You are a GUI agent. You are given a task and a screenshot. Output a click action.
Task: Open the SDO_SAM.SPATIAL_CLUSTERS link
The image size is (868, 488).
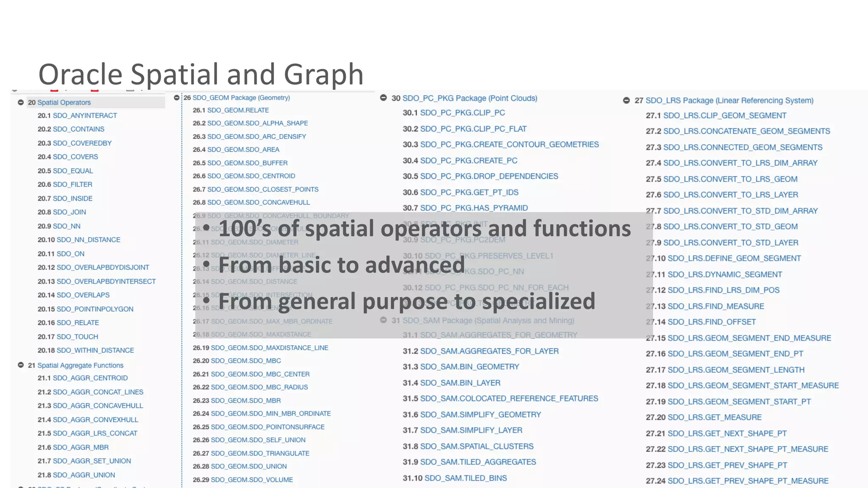pyautogui.click(x=477, y=446)
